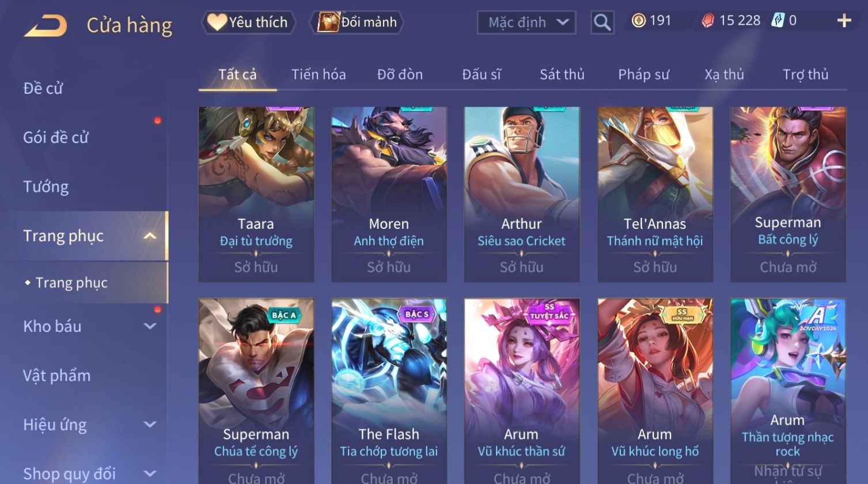Open the Mặc định sort dropdown
This screenshot has width=868, height=484.
pyautogui.click(x=526, y=22)
